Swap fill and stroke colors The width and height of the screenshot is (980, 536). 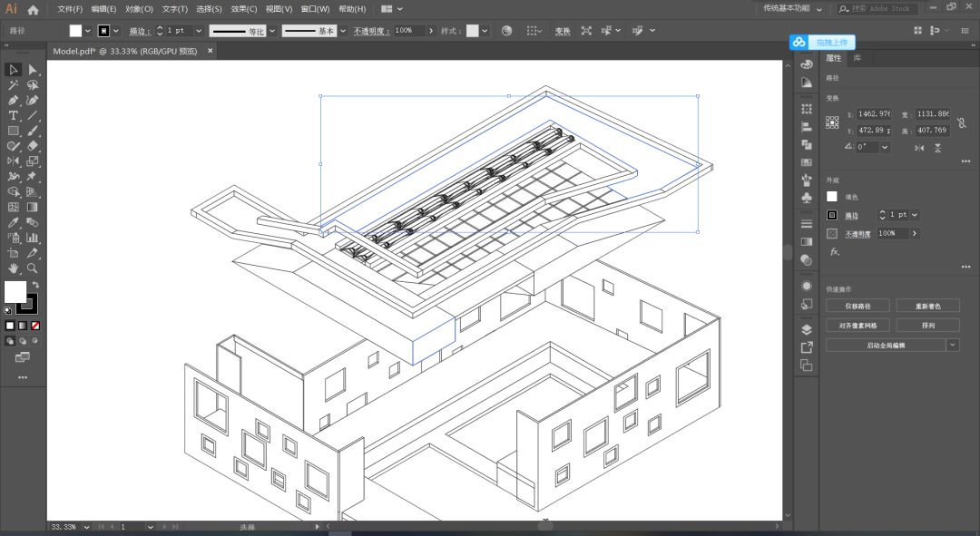pos(35,285)
